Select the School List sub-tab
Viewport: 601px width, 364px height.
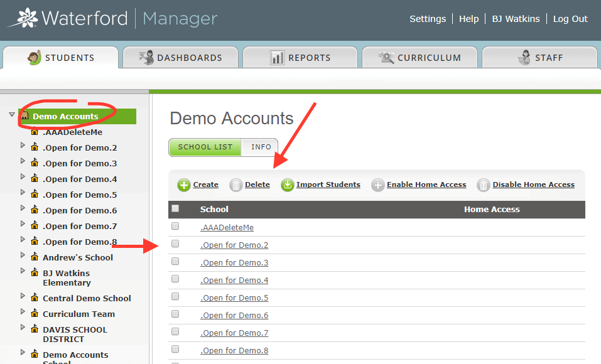pyautogui.click(x=205, y=147)
